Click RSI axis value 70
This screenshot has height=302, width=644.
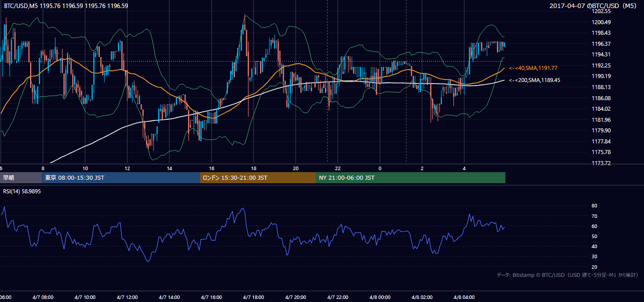(x=594, y=216)
